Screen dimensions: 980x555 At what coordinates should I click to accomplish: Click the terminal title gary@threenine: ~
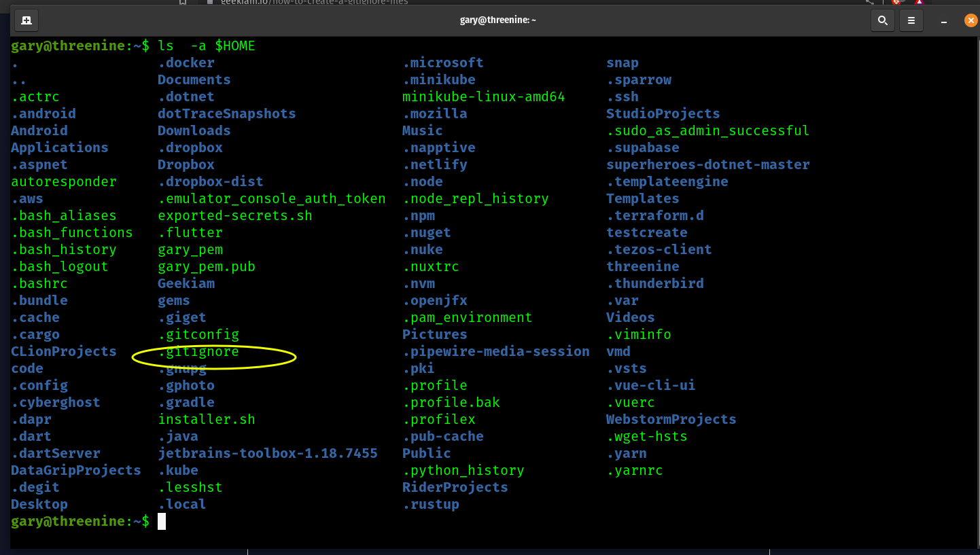pos(498,20)
